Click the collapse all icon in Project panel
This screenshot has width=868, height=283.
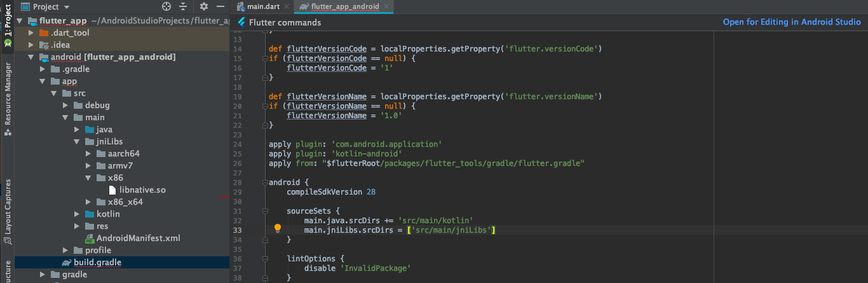click(183, 6)
